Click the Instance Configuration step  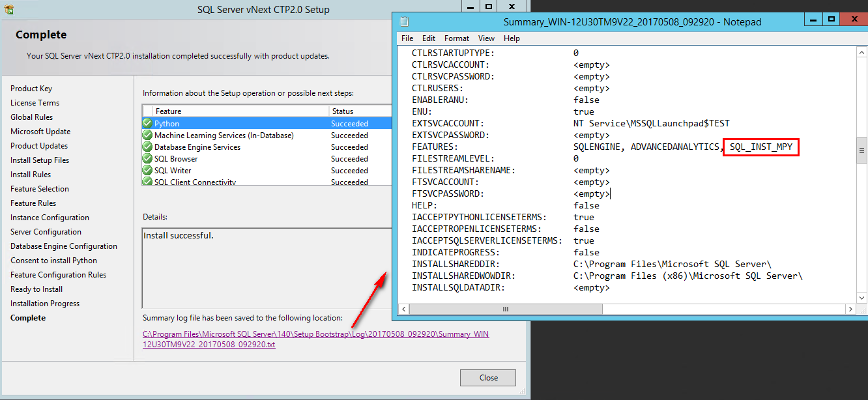[50, 218]
